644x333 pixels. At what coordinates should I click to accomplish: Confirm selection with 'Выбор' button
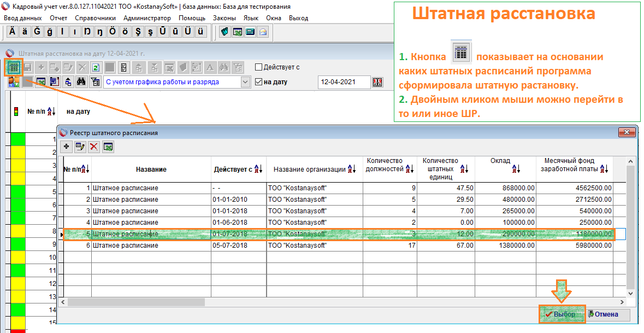[562, 314]
